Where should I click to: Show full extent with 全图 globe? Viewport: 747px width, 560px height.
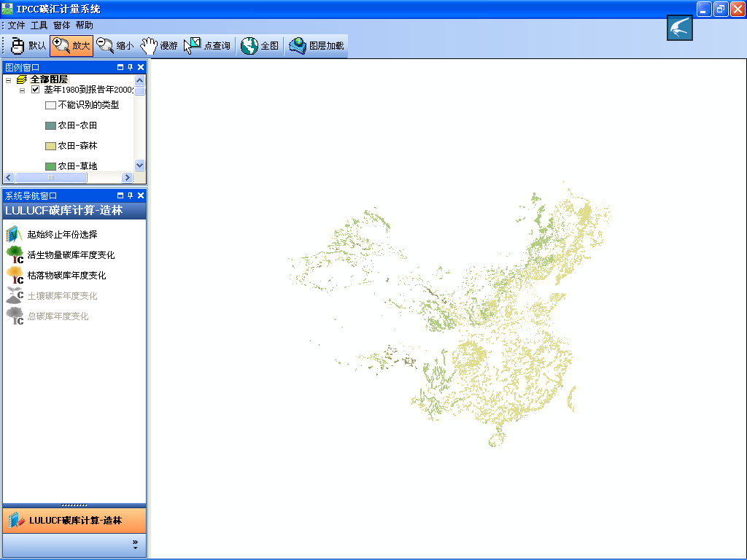[x=260, y=46]
